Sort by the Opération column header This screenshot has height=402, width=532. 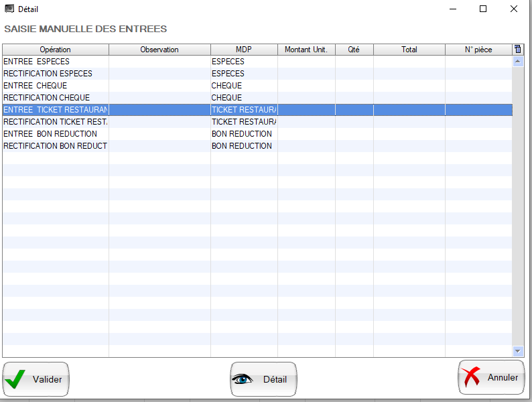(x=55, y=50)
